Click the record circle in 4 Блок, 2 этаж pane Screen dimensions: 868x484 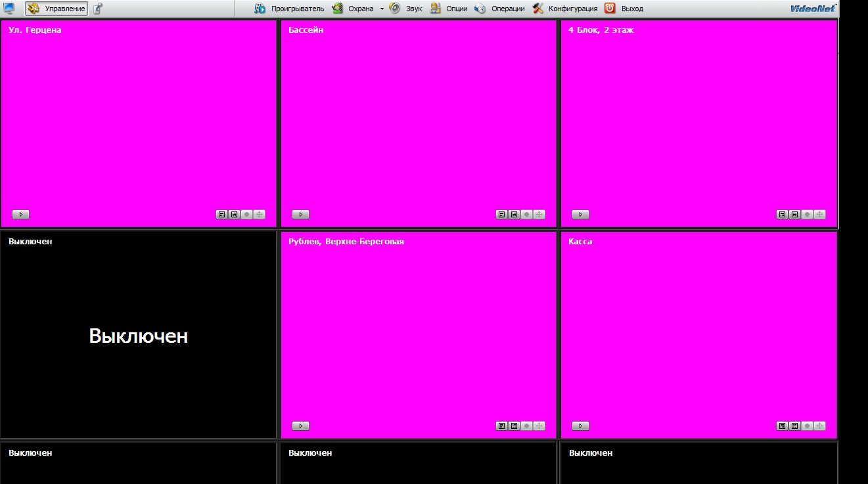(x=807, y=214)
